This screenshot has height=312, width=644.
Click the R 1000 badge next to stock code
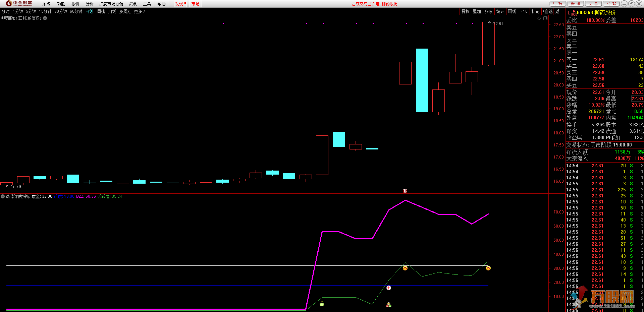coord(574,13)
